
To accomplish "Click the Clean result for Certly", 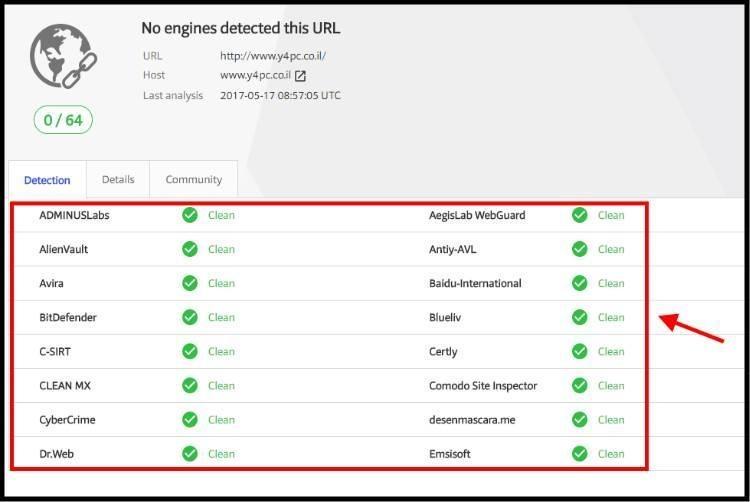I will (611, 351).
